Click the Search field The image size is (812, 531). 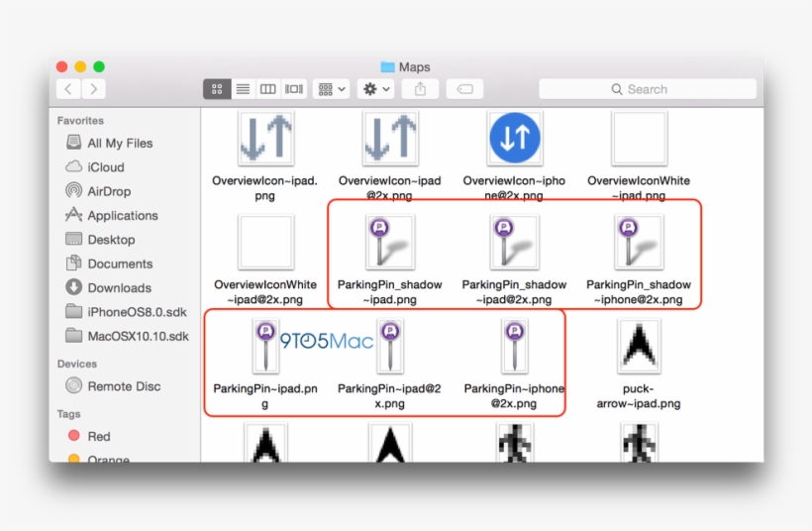648,89
